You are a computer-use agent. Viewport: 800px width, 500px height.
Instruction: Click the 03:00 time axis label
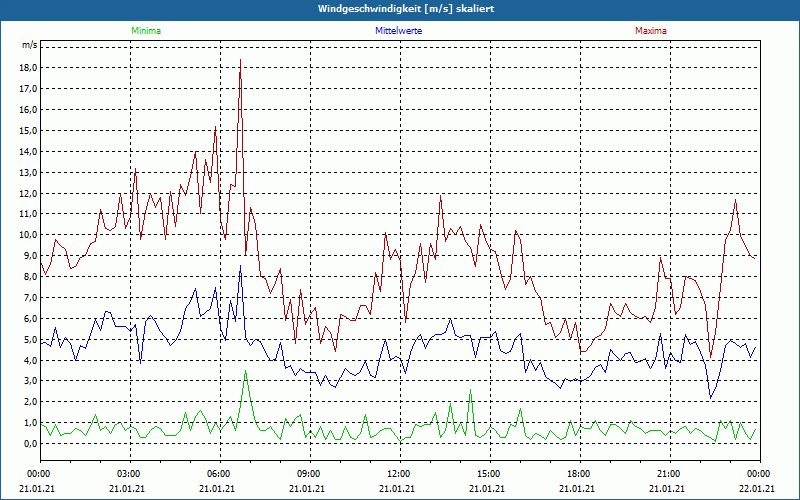[x=130, y=474]
